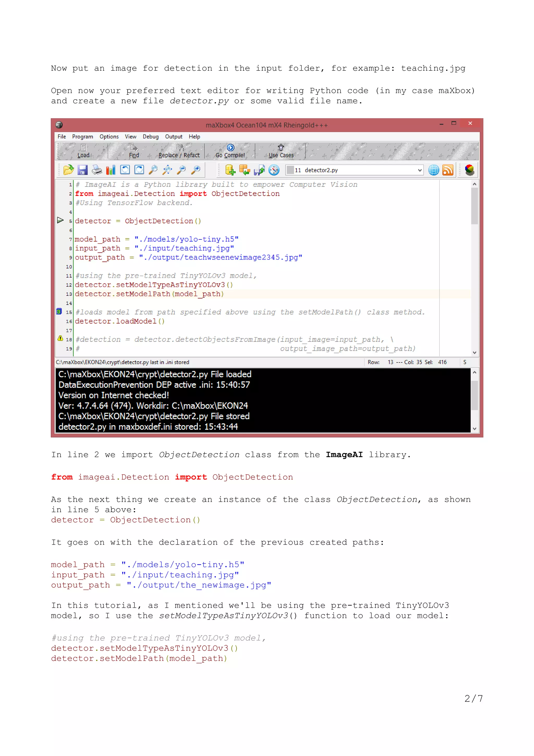Screen dimensions: 534x756
Task: Click the plain magnifier search icon
Action: pyautogui.click(x=153, y=170)
